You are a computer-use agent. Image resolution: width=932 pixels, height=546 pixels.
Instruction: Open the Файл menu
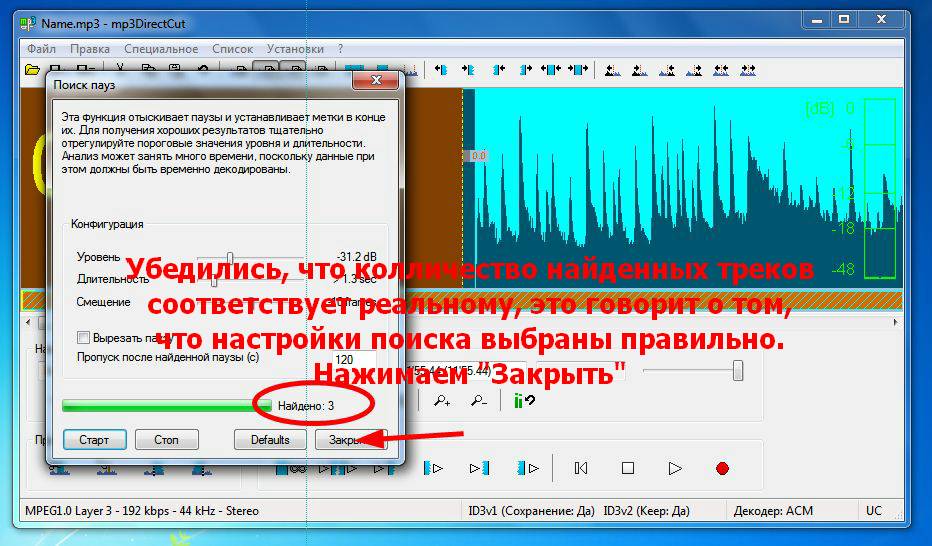coord(42,49)
